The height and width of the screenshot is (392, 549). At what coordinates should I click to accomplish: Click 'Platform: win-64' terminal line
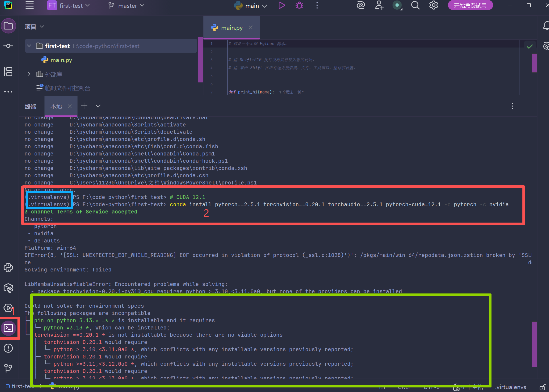(x=50, y=248)
